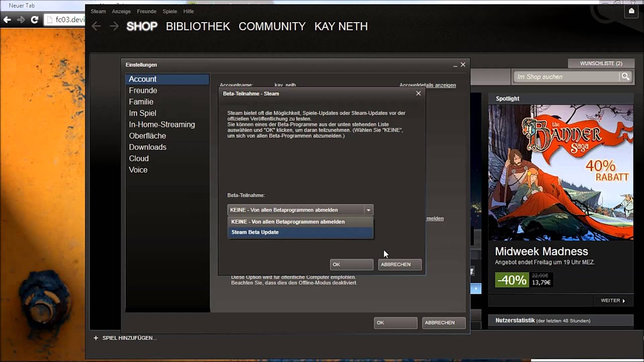Click the 13,79€ price
The image size is (644, 362).
[541, 283]
